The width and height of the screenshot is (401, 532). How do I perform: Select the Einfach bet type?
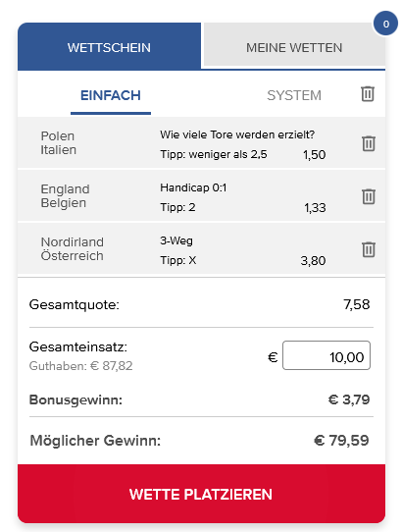tap(111, 95)
